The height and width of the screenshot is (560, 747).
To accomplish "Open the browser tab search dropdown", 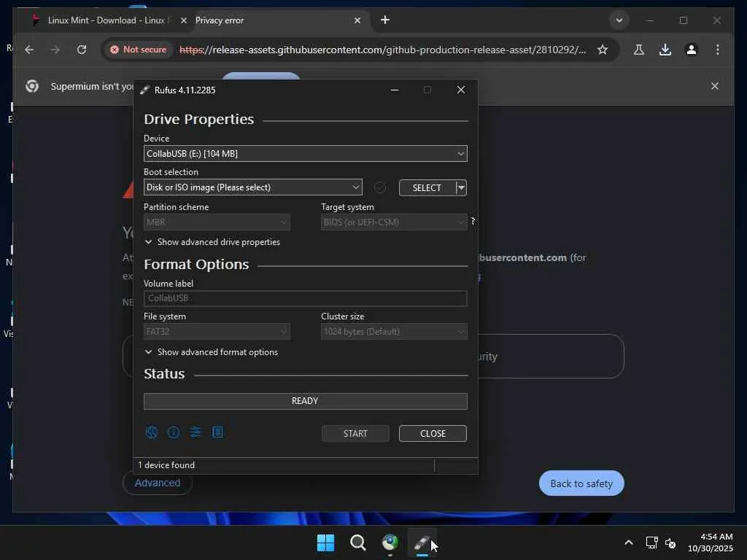I will pyautogui.click(x=619, y=20).
